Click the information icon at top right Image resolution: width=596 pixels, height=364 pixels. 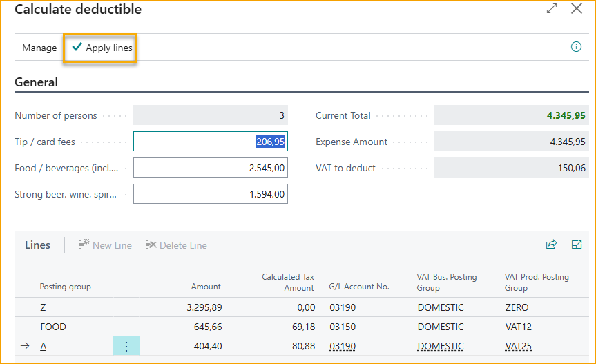point(576,48)
